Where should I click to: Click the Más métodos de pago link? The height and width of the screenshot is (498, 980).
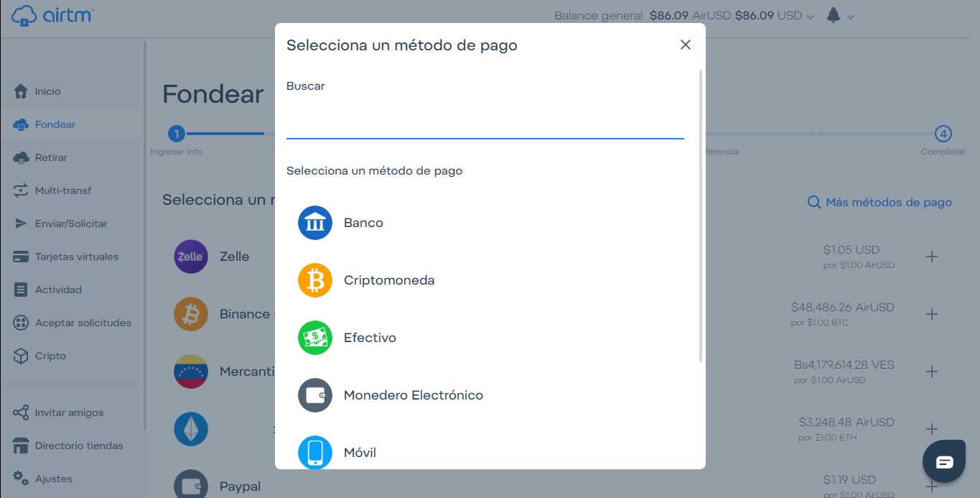coord(879,203)
